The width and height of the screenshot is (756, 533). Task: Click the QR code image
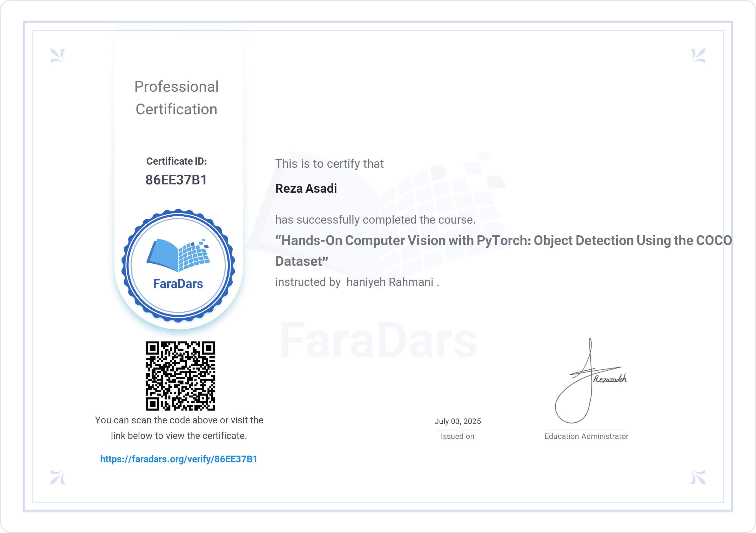[x=180, y=376]
